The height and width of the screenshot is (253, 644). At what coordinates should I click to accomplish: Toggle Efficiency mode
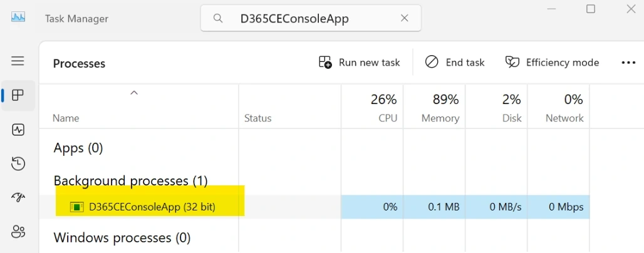pos(553,63)
